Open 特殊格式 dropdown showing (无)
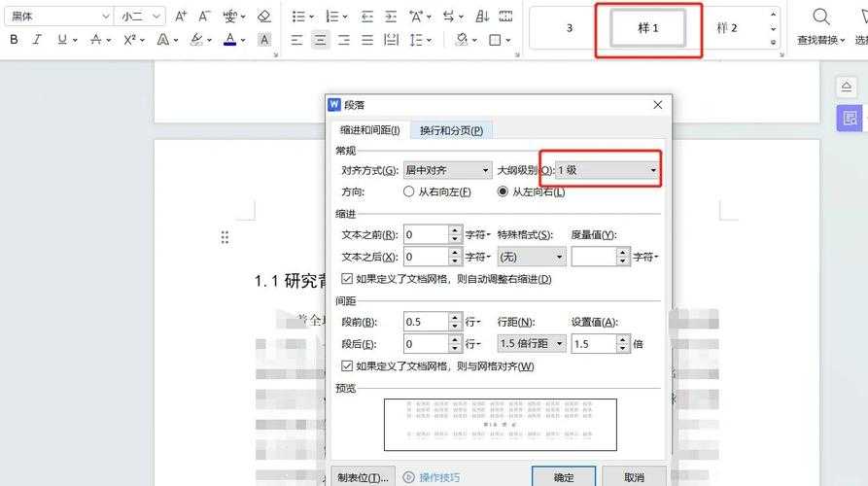The width and height of the screenshot is (868, 486). point(532,257)
